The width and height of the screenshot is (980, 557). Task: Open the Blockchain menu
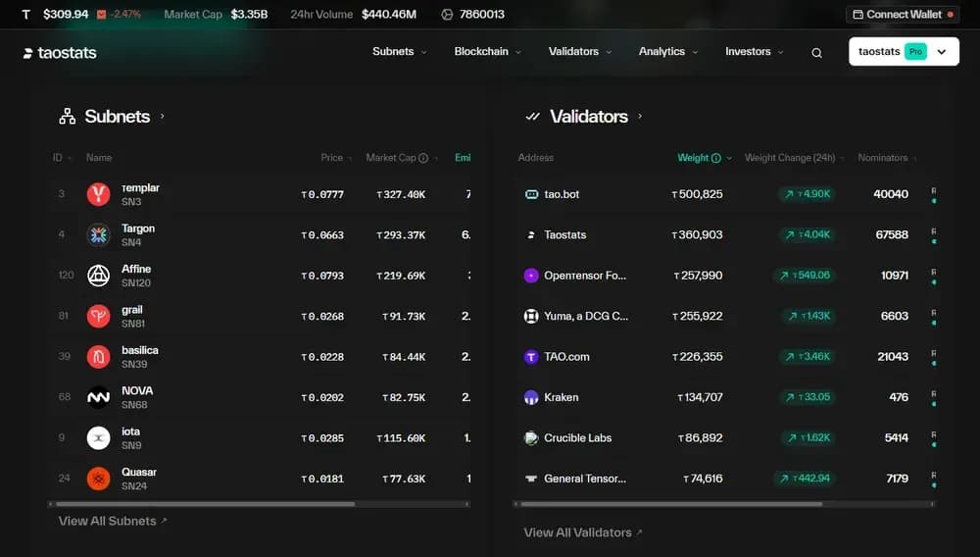(x=487, y=52)
